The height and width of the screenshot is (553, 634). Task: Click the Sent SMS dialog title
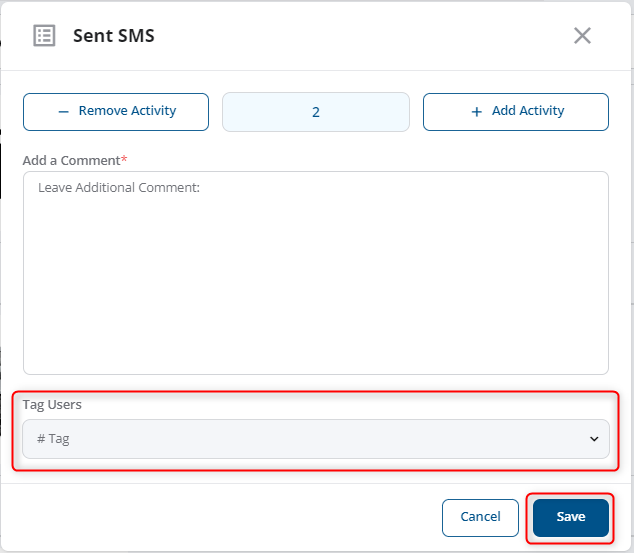[114, 36]
